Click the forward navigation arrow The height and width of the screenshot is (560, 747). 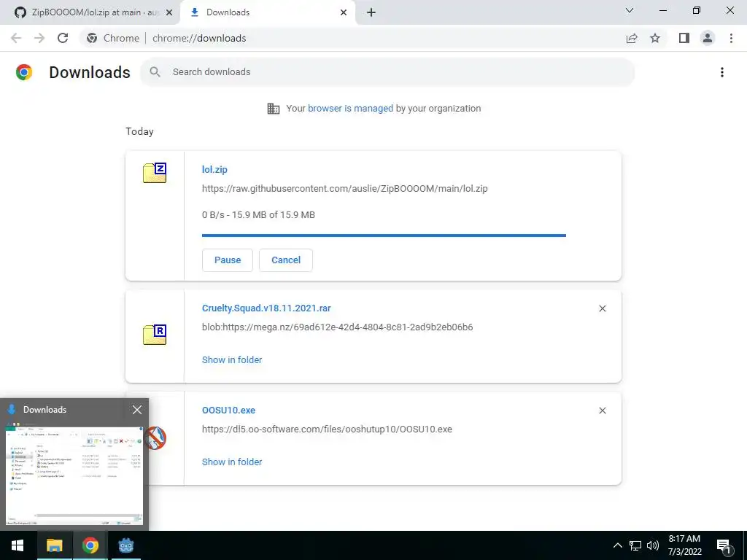coord(39,38)
